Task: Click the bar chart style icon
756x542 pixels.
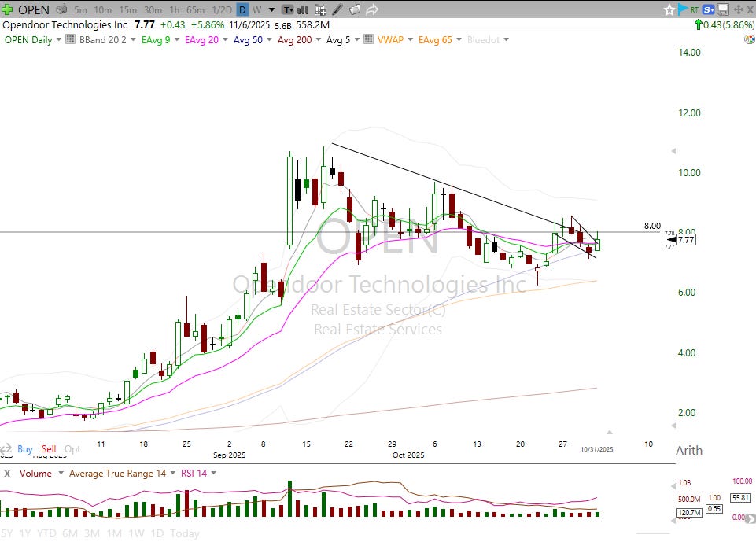Action: (303, 9)
